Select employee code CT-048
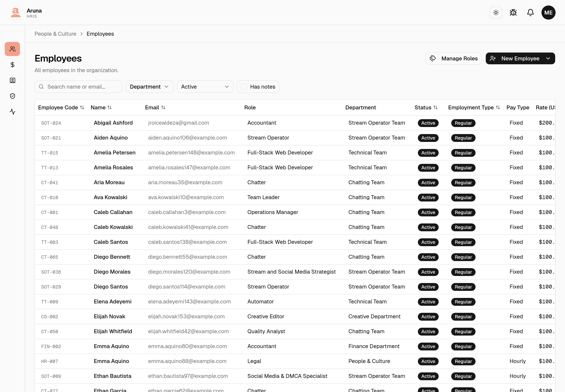Screen dimensions: 565x392 pyautogui.click(x=50, y=227)
